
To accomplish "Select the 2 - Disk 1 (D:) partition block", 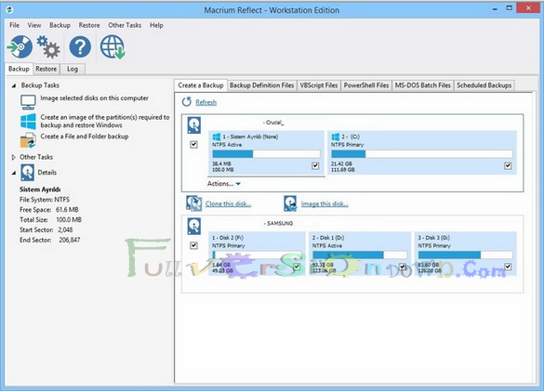I will (x=360, y=254).
